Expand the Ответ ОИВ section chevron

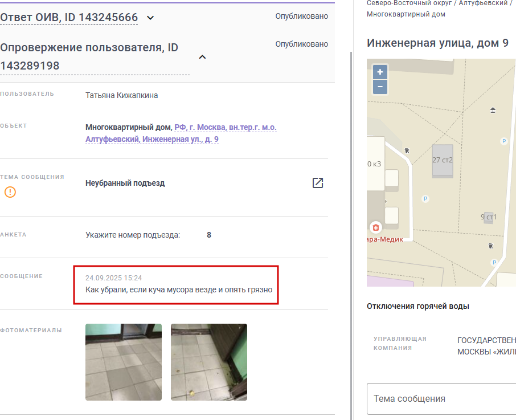coord(150,18)
